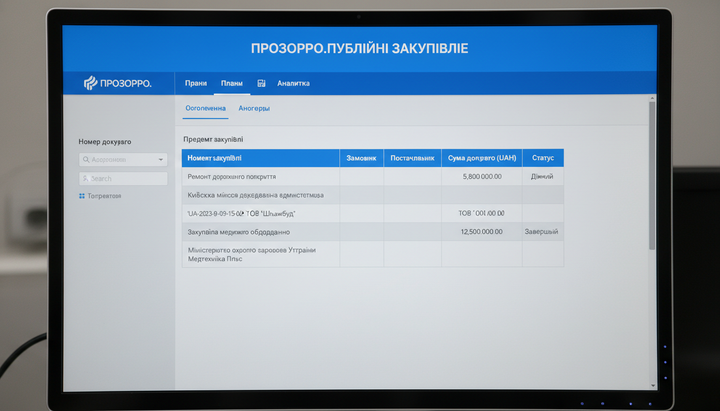720x411 pixels.
Task: Click the person icon in the Search field
Action: [85, 179]
